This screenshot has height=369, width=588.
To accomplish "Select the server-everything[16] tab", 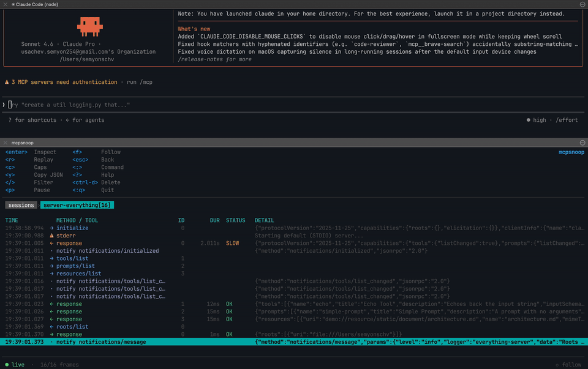I will (x=77, y=205).
